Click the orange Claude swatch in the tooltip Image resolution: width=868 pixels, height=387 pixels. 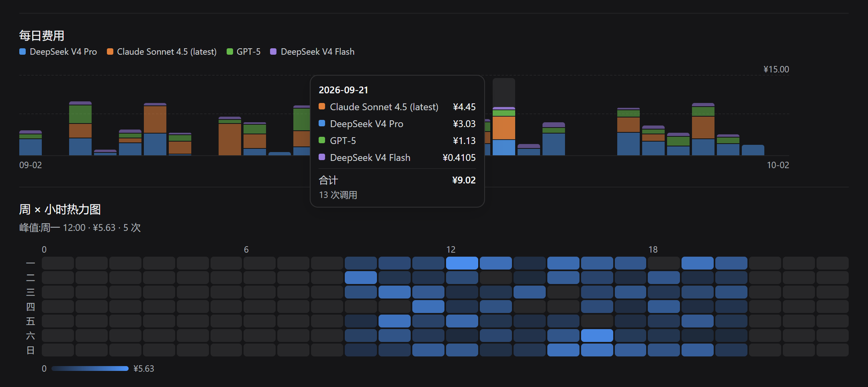(322, 107)
